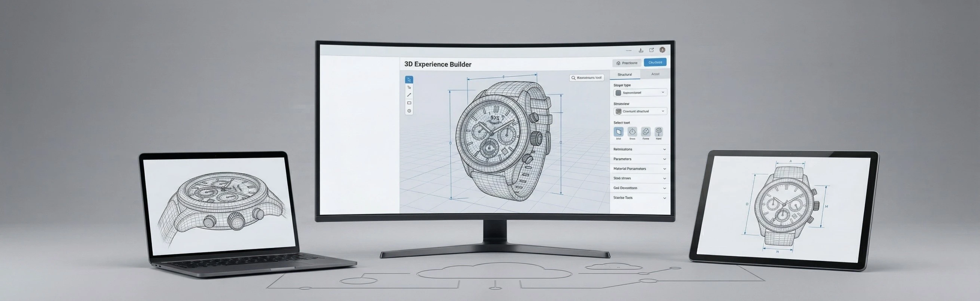
Task: Click the blue button in header
Action: click(x=655, y=62)
